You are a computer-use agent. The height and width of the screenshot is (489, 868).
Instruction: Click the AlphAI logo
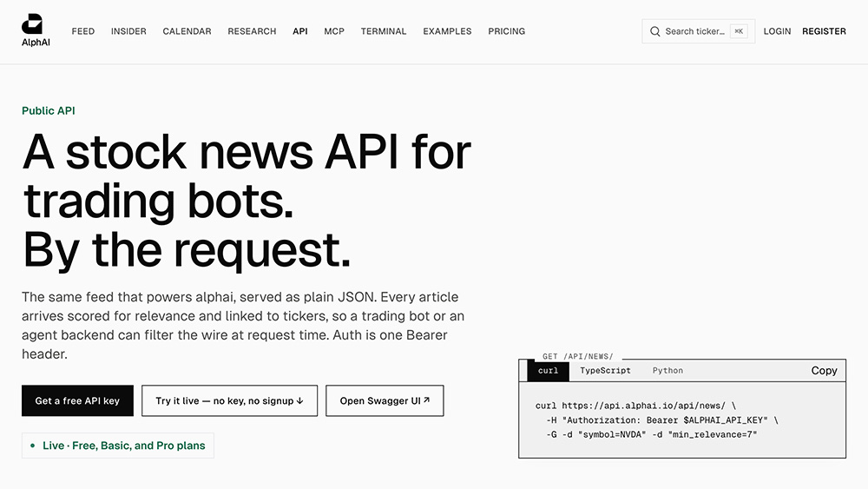(x=36, y=30)
